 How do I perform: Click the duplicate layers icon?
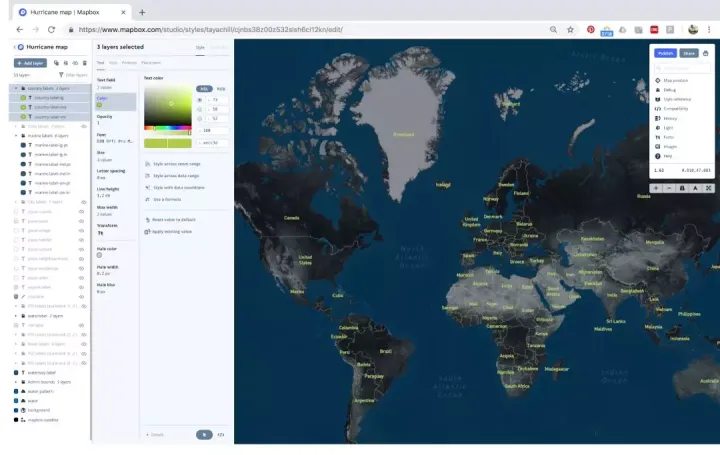pos(55,63)
